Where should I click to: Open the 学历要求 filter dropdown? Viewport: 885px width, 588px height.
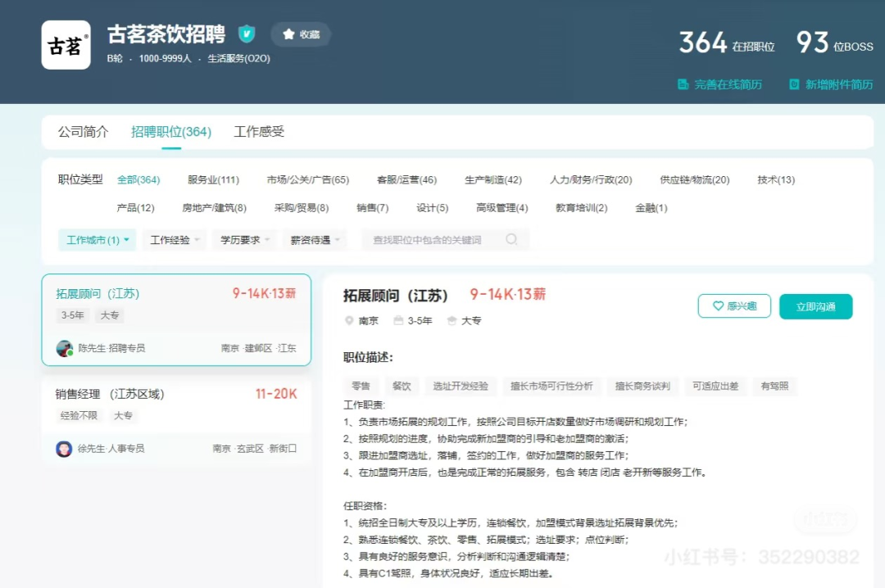(x=244, y=240)
